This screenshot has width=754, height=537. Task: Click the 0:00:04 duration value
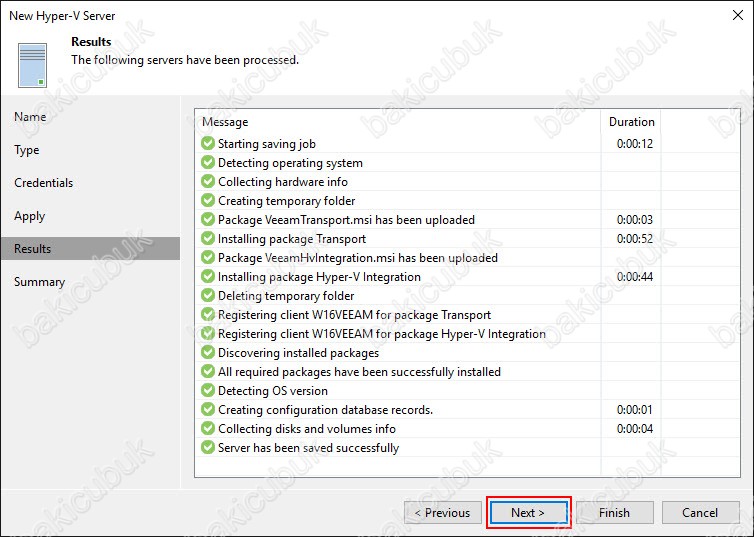[x=635, y=429]
